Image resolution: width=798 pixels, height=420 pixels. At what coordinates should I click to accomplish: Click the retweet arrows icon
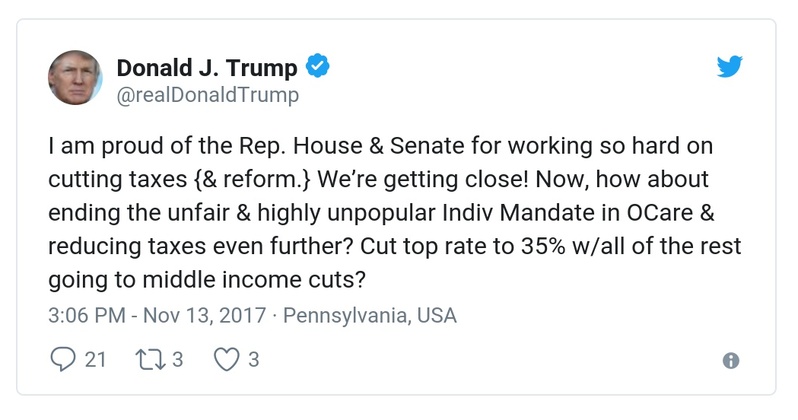click(x=145, y=360)
